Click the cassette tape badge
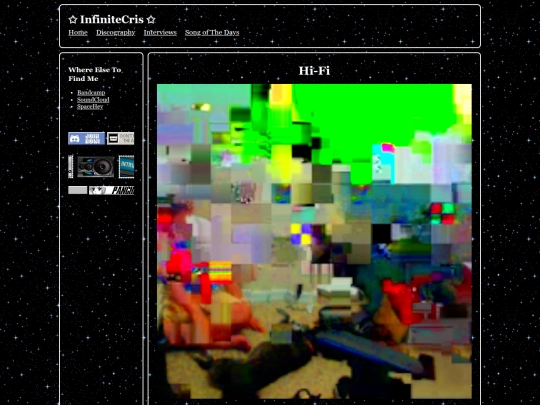540x405 pixels. [121, 138]
